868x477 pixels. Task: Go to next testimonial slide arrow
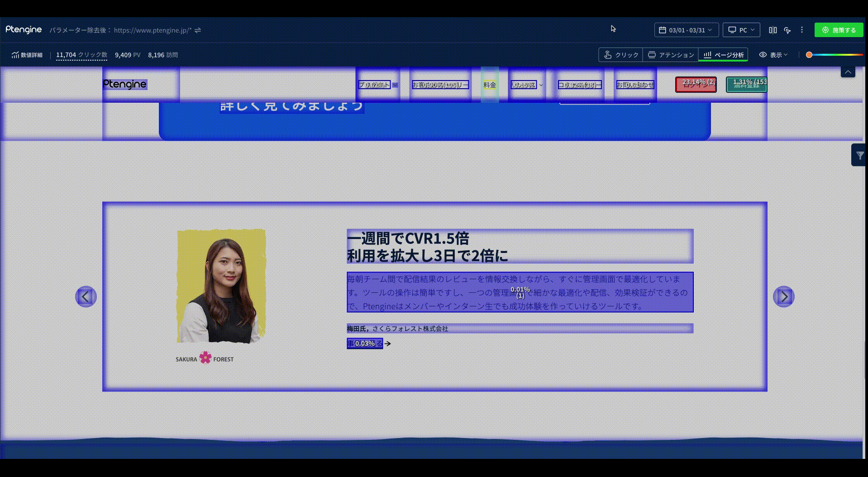point(783,296)
